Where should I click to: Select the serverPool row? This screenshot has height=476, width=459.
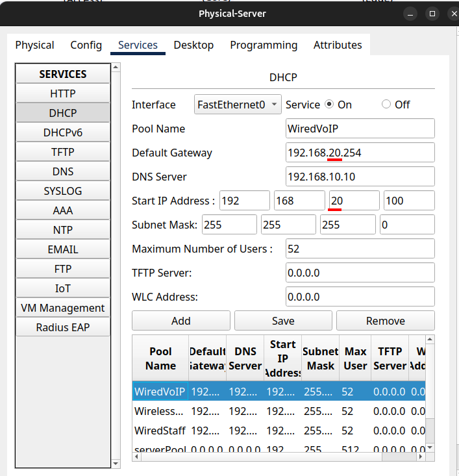pos(279,447)
